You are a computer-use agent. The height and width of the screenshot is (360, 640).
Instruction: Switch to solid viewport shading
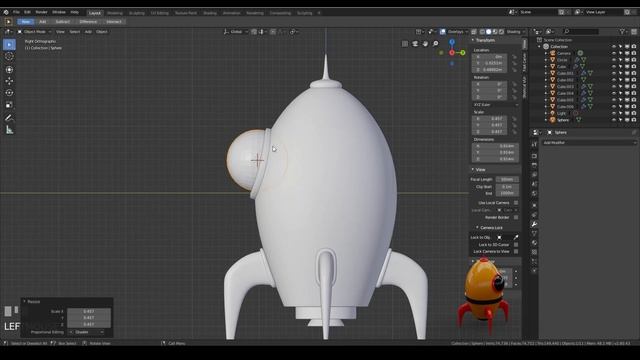click(x=489, y=31)
